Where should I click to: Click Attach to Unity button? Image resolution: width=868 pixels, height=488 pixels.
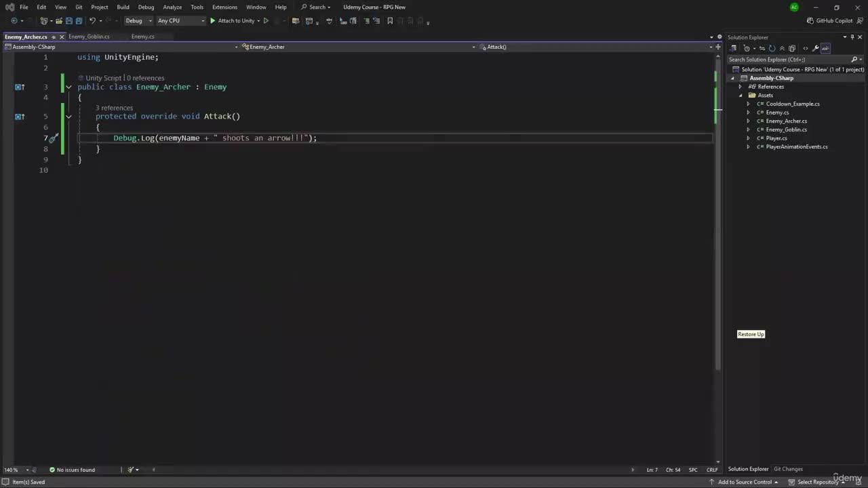coord(235,21)
